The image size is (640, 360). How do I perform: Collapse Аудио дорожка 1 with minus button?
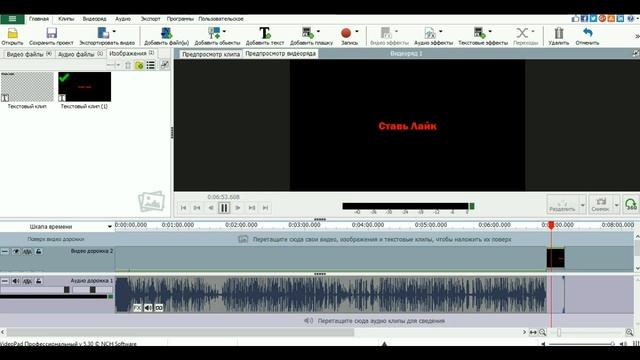pyautogui.click(x=4, y=281)
